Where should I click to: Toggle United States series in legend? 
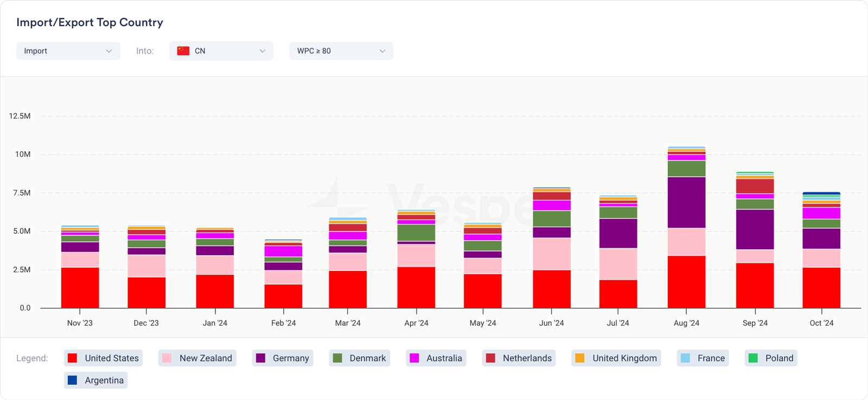(103, 358)
